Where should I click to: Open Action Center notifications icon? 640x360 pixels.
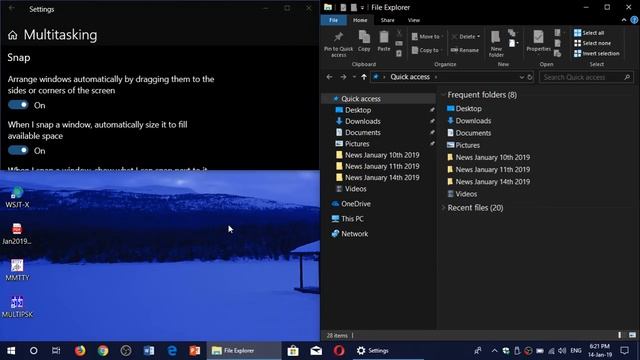[624, 351]
